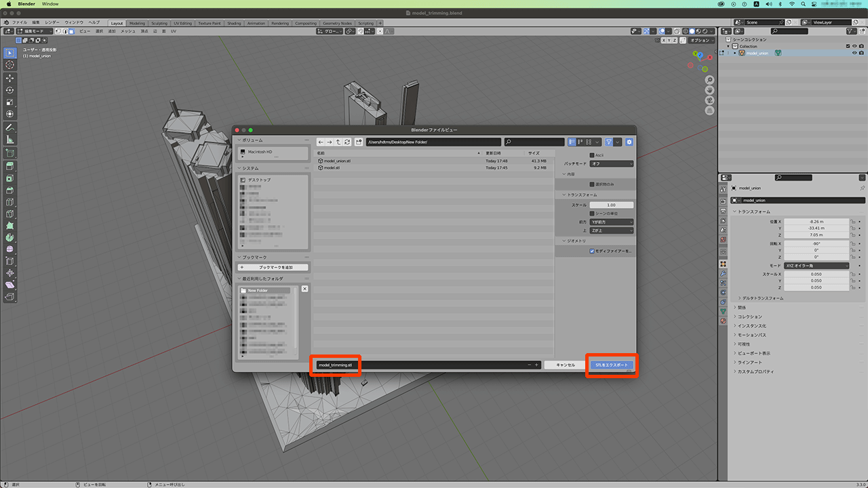Open the ファイル menu
The height and width of the screenshot is (488, 868).
[19, 22]
